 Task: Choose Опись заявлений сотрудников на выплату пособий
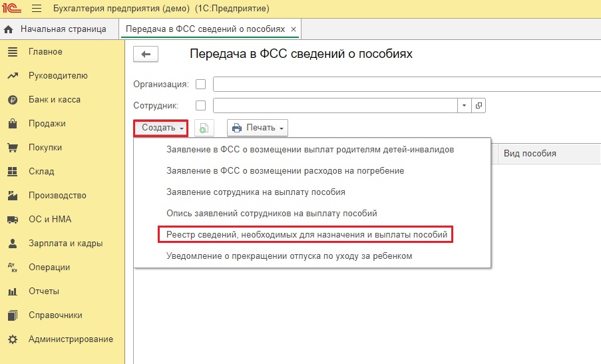coord(272,214)
